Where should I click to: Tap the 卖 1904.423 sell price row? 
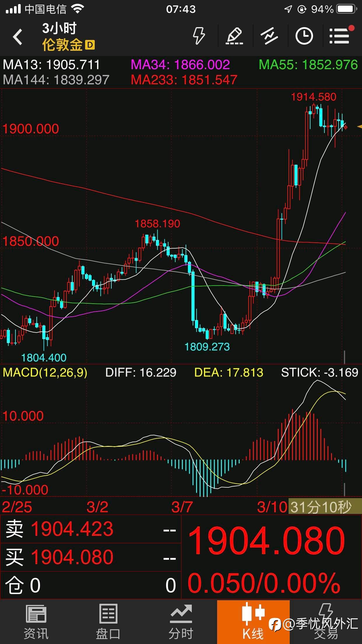pos(91,529)
